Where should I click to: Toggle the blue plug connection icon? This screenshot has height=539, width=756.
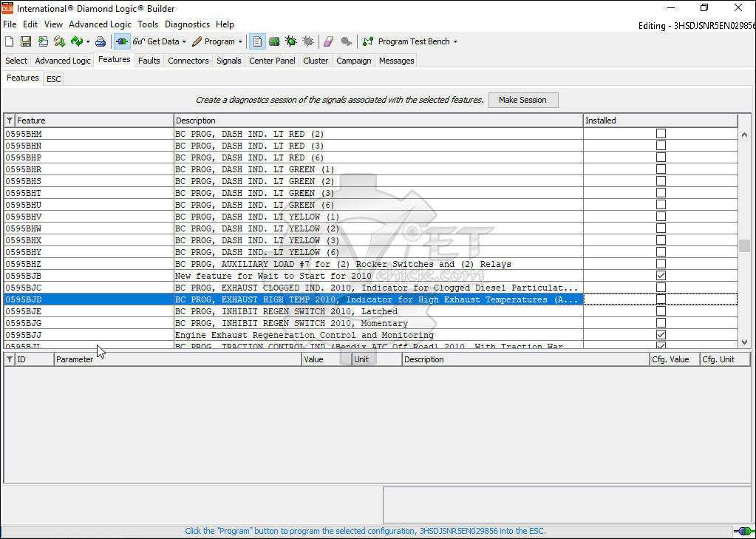click(122, 41)
